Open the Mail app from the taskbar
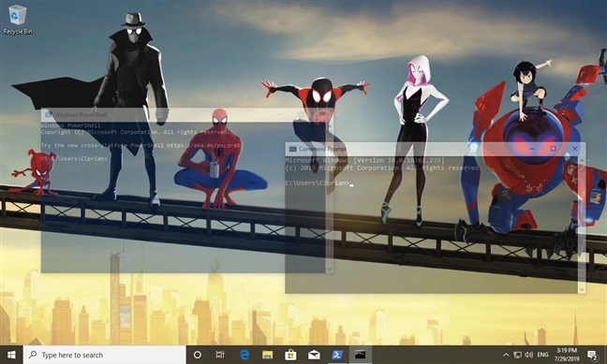Viewport: 607px width, 364px height. pyautogui.click(x=314, y=355)
